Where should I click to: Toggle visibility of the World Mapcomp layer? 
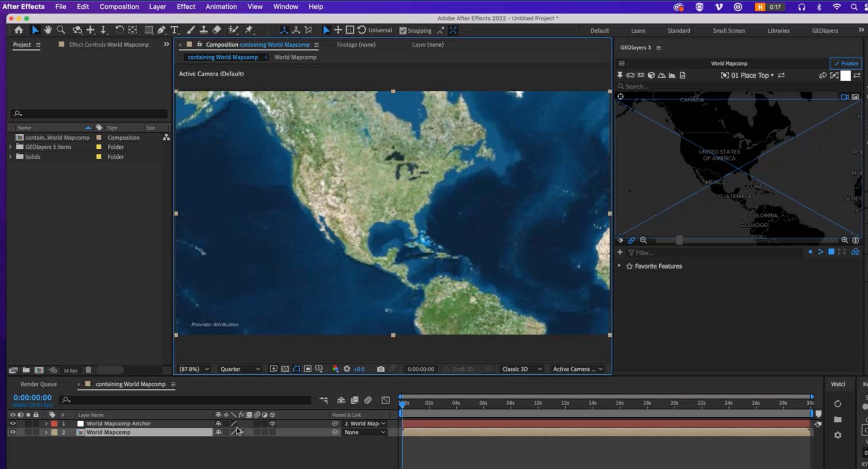tap(12, 432)
